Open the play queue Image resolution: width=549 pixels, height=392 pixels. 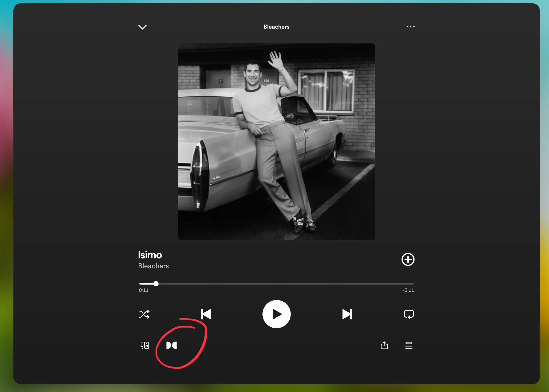point(409,345)
